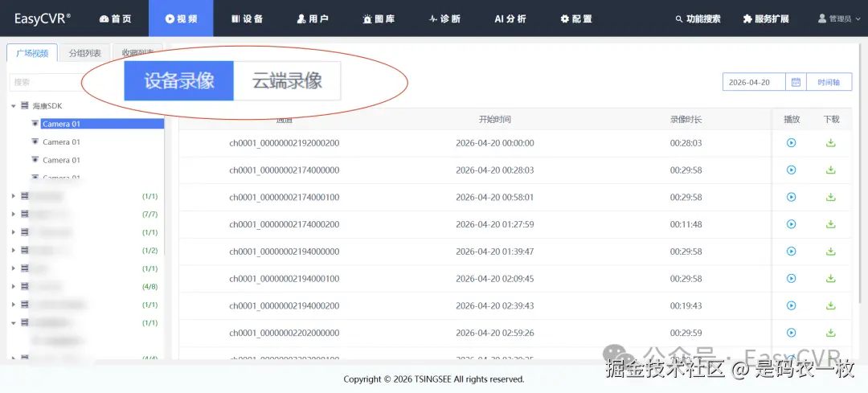Play the recording starting 2026-04-20 02:59:26
The width and height of the screenshot is (868, 393).
(x=791, y=333)
